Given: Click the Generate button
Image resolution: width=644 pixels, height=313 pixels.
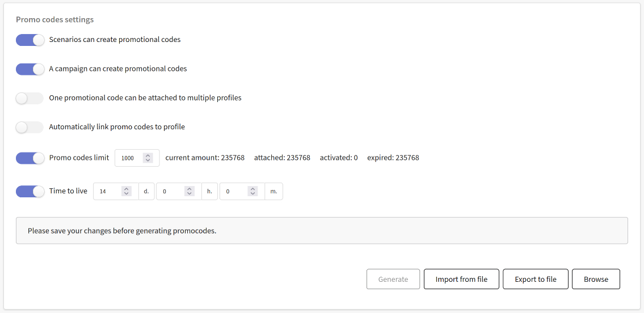Looking at the screenshot, I should [x=393, y=280].
